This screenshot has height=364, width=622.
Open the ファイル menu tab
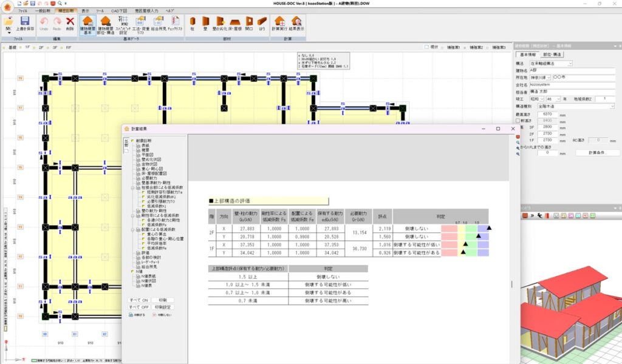click(x=22, y=11)
